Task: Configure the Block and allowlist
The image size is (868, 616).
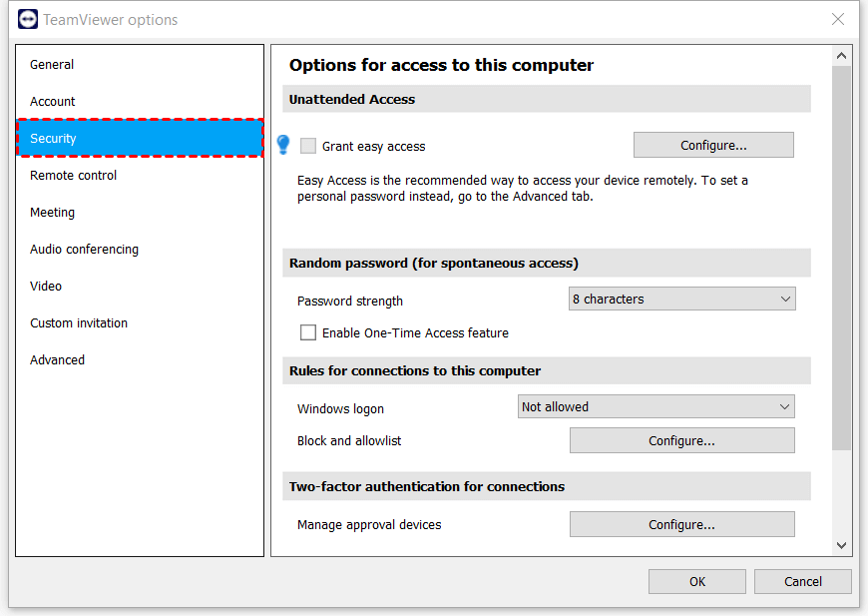Action: (x=681, y=440)
